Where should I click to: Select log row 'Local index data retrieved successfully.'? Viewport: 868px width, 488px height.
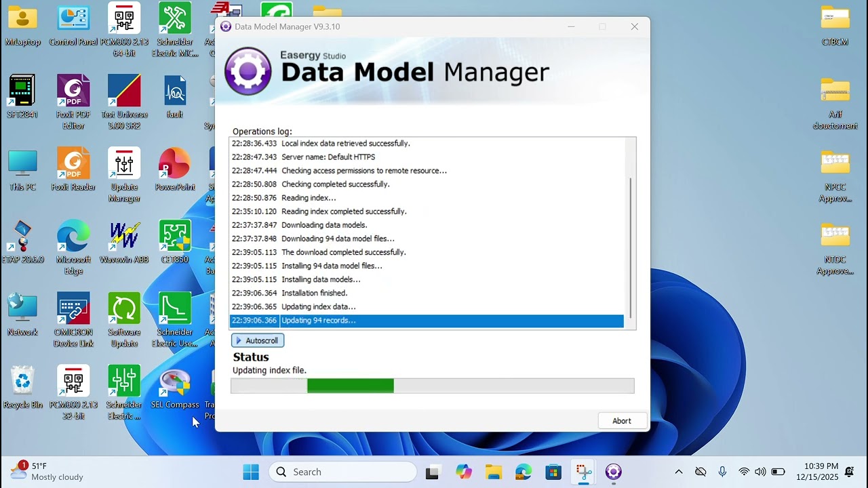427,144
